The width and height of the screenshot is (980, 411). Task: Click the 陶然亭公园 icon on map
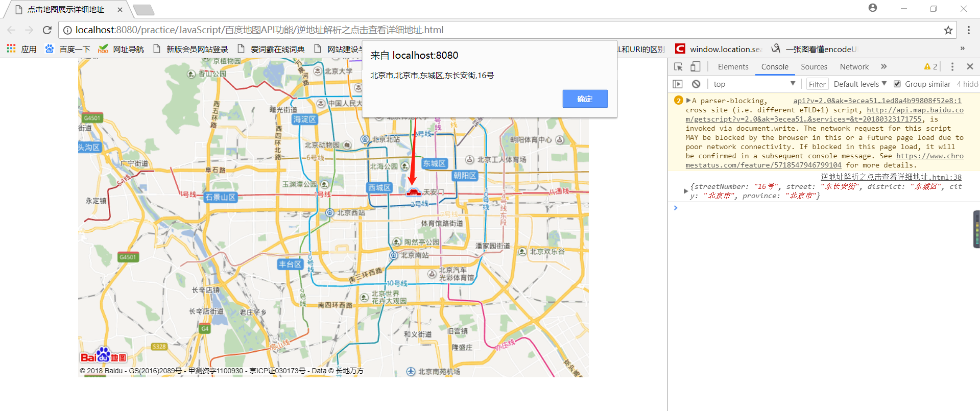397,242
